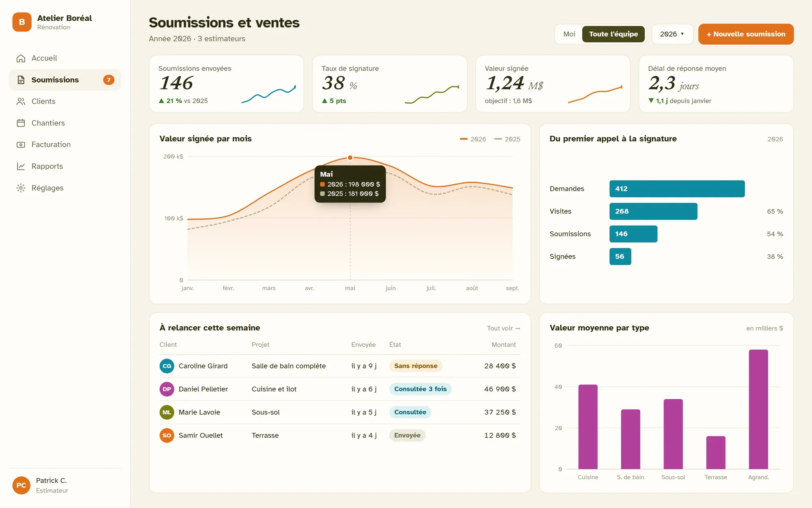812x508 pixels.
Task: Open the Chantiers calendar icon
Action: [21, 123]
